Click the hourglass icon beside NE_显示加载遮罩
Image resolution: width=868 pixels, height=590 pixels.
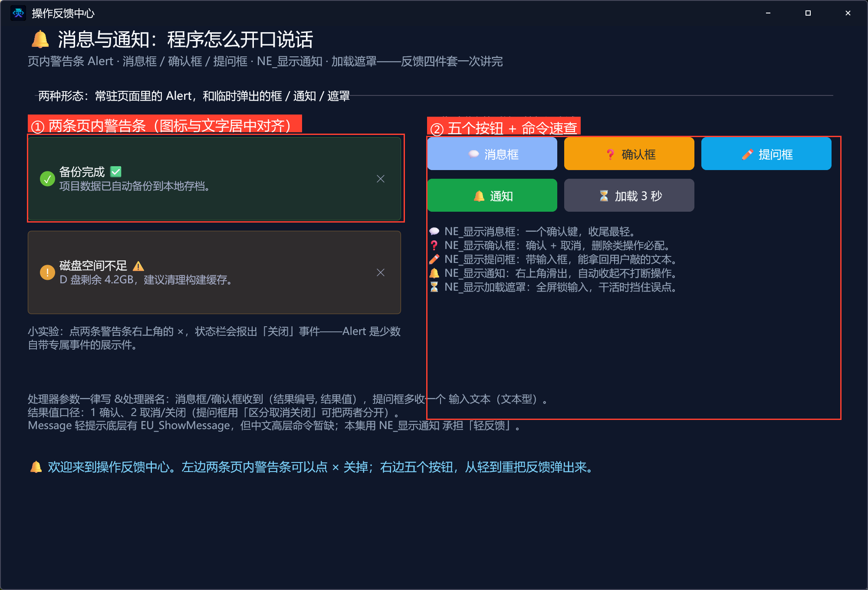tap(434, 287)
